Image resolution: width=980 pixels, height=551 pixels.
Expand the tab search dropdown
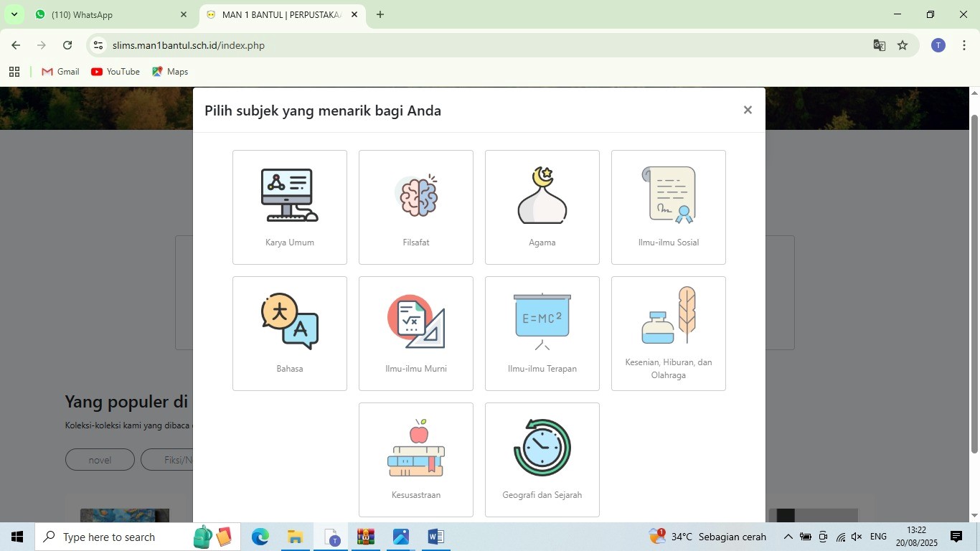[x=14, y=14]
